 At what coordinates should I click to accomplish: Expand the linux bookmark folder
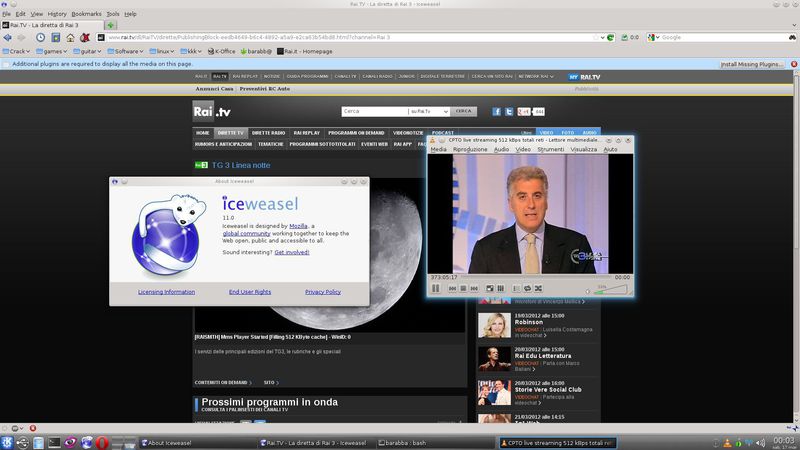pyautogui.click(x=165, y=50)
